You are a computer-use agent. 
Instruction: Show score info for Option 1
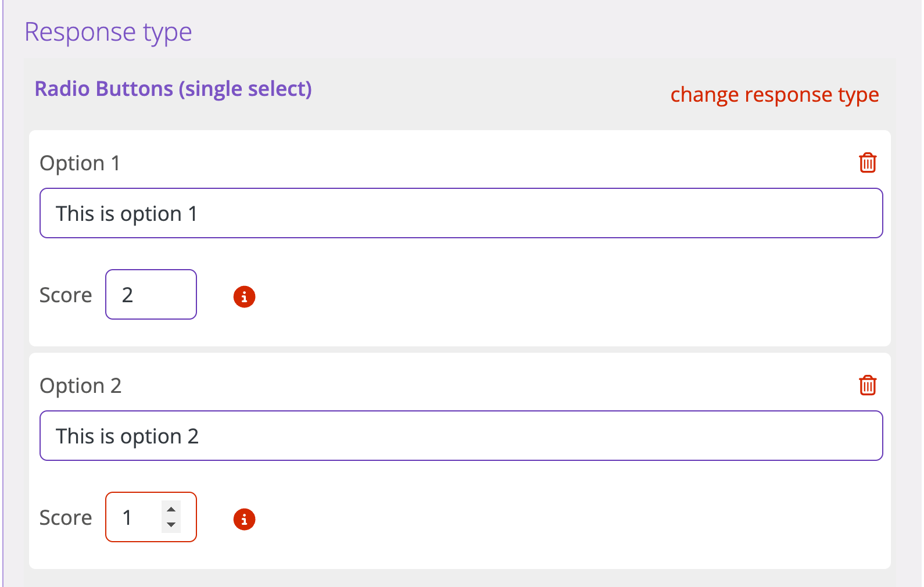coord(244,296)
